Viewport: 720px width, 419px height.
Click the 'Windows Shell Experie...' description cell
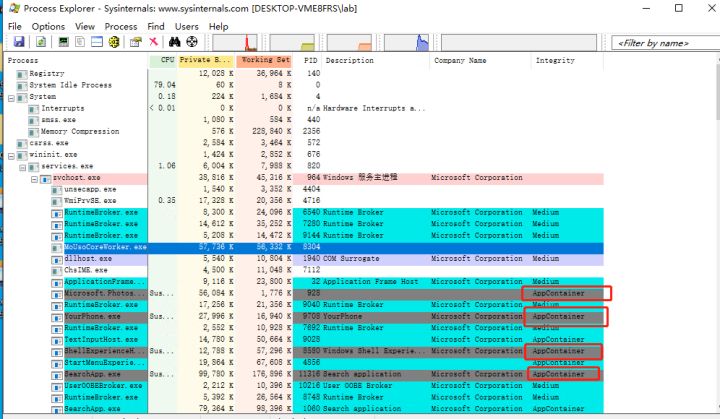(374, 351)
